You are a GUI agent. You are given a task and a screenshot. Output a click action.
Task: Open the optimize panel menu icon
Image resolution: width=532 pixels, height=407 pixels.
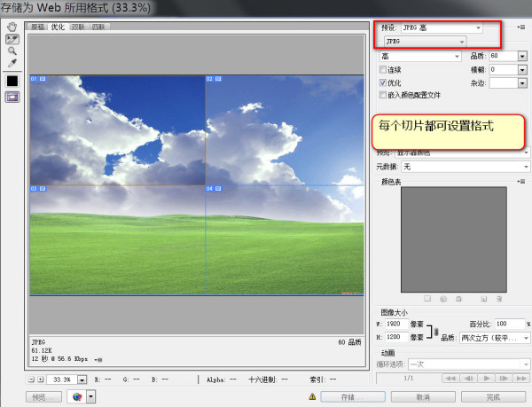coord(521,27)
